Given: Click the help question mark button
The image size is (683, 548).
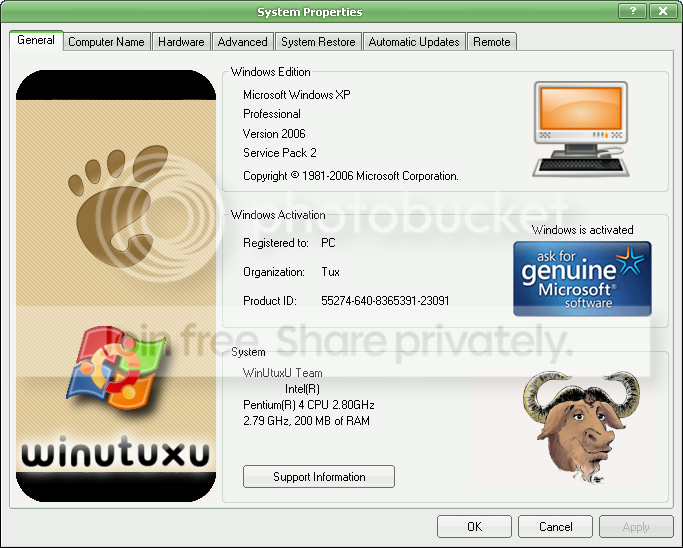Looking at the screenshot, I should click(x=632, y=11).
